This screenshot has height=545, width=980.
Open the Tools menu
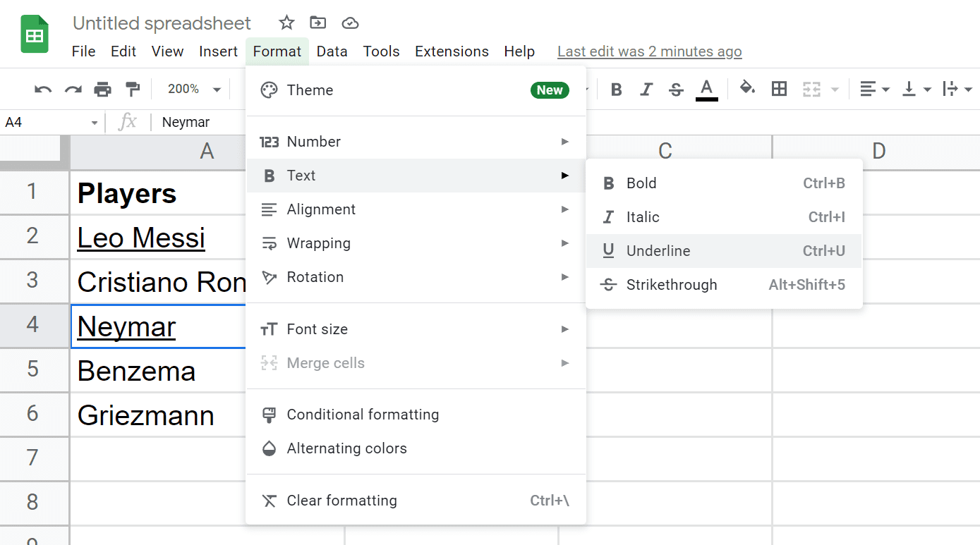tap(382, 51)
